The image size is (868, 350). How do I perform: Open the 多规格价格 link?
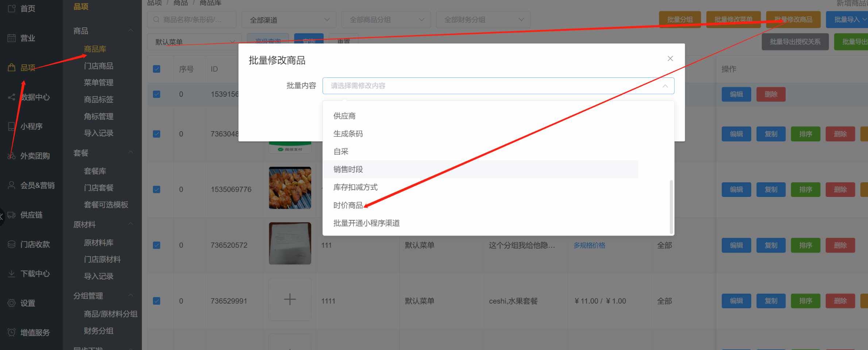coord(589,245)
